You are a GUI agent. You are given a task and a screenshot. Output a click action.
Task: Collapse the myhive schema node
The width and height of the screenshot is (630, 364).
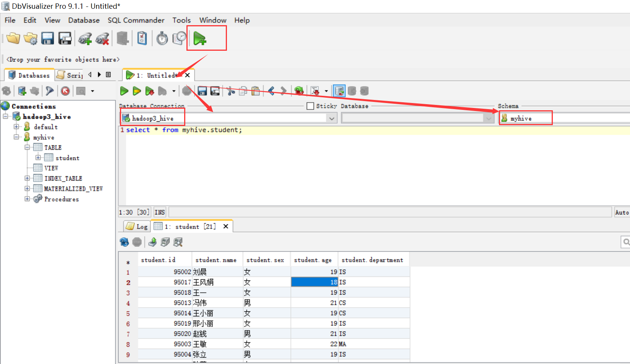[16, 137]
